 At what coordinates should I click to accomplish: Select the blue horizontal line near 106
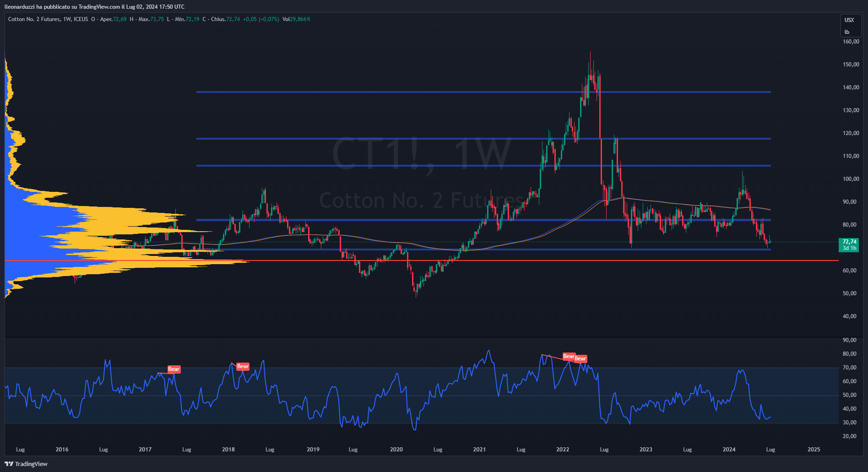(x=483, y=166)
